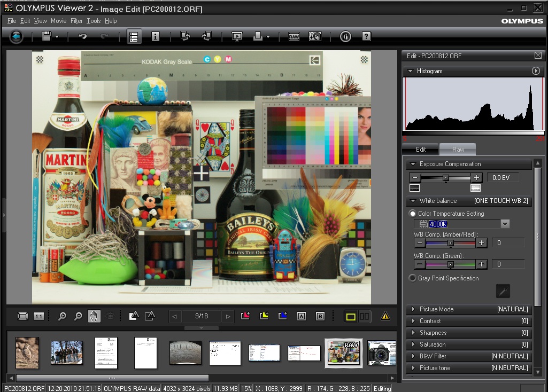Show image information panel icon
This screenshot has height=392, width=548.
click(156, 36)
